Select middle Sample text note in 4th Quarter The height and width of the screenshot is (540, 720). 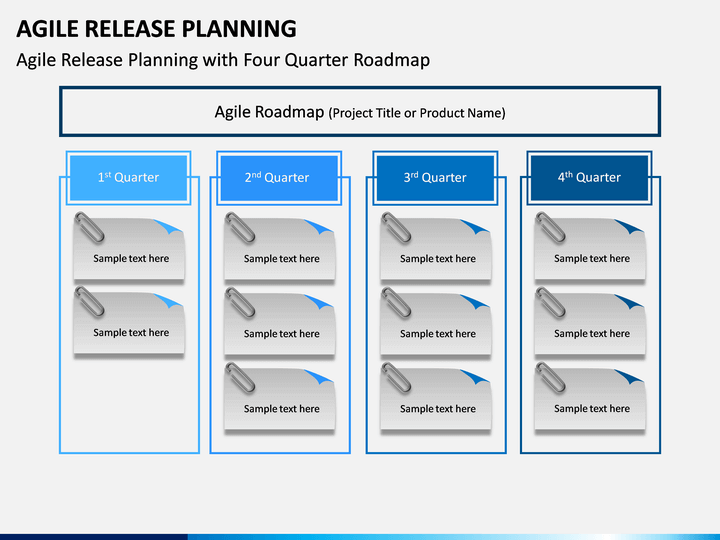point(590,322)
